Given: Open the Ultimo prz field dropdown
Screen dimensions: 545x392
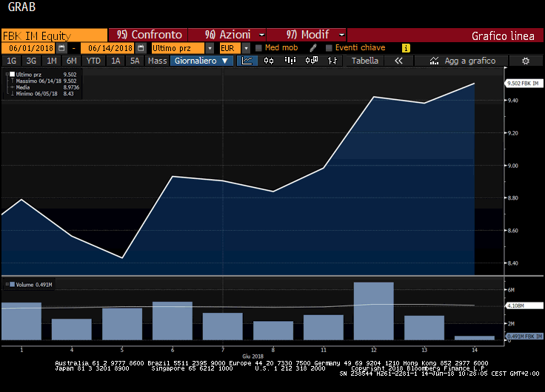Looking at the screenshot, I should click(178, 48).
